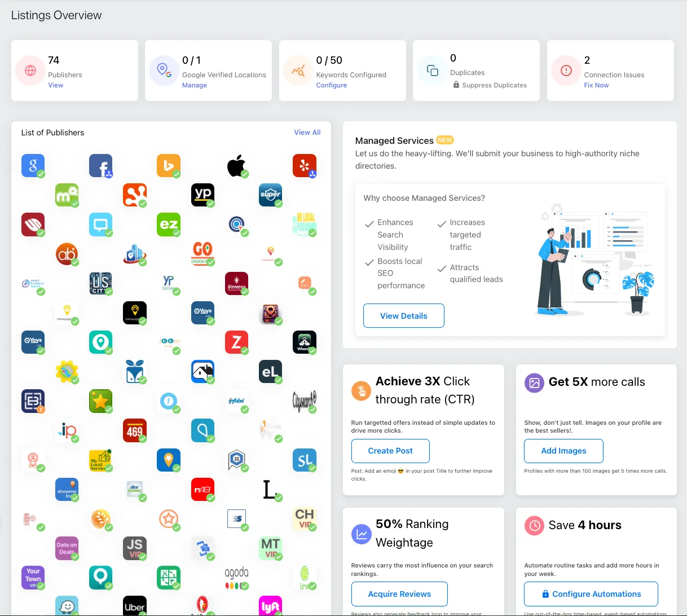Image resolution: width=687 pixels, height=616 pixels.
Task: Open the 'eL' publisher icon
Action: 270,371
